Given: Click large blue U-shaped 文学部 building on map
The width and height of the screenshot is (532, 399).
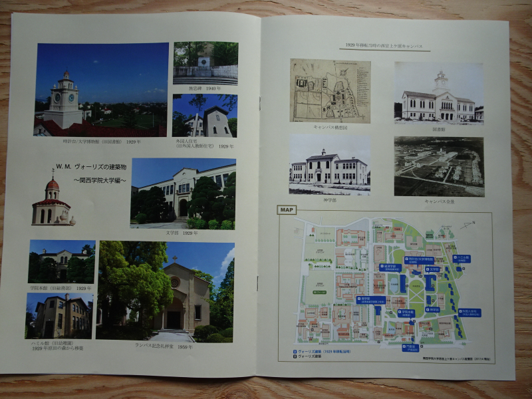Looking at the screenshot, I should tap(430, 282).
